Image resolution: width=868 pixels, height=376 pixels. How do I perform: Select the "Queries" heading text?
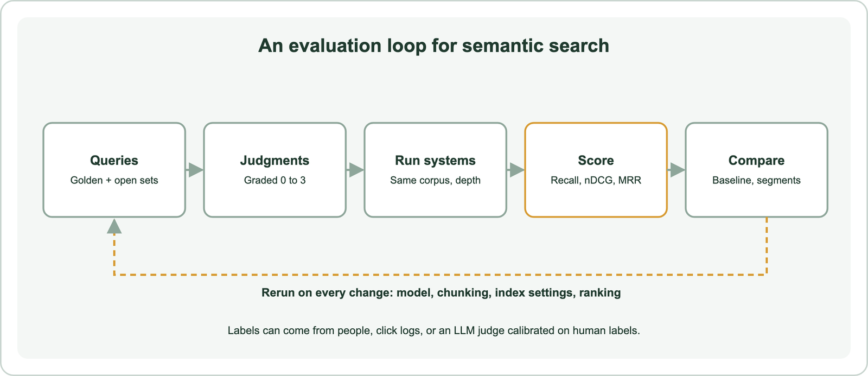(x=114, y=161)
